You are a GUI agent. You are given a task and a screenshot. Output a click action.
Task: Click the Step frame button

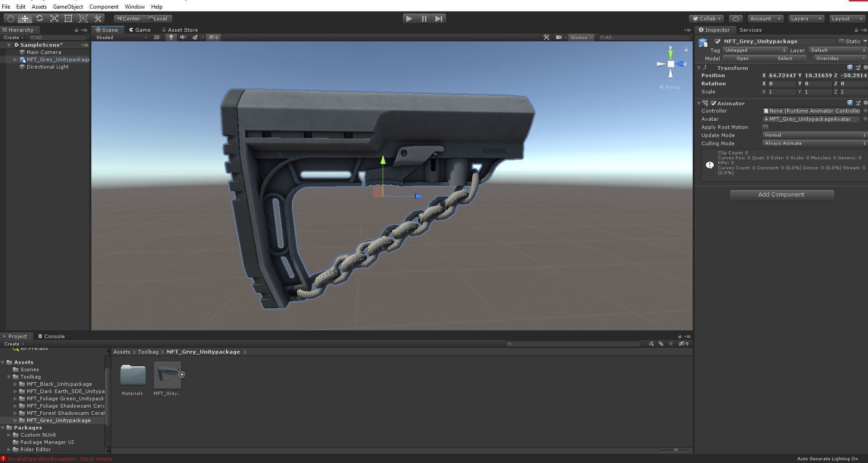tap(439, 19)
